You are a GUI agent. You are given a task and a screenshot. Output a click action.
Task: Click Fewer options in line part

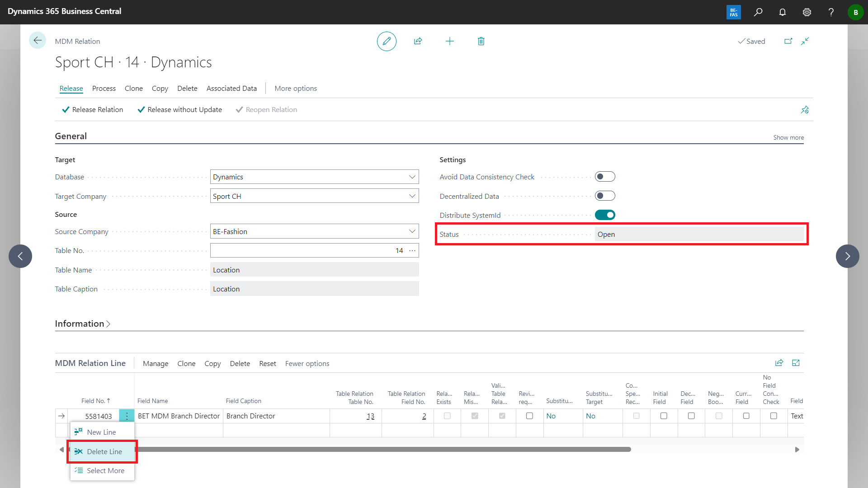tap(307, 363)
